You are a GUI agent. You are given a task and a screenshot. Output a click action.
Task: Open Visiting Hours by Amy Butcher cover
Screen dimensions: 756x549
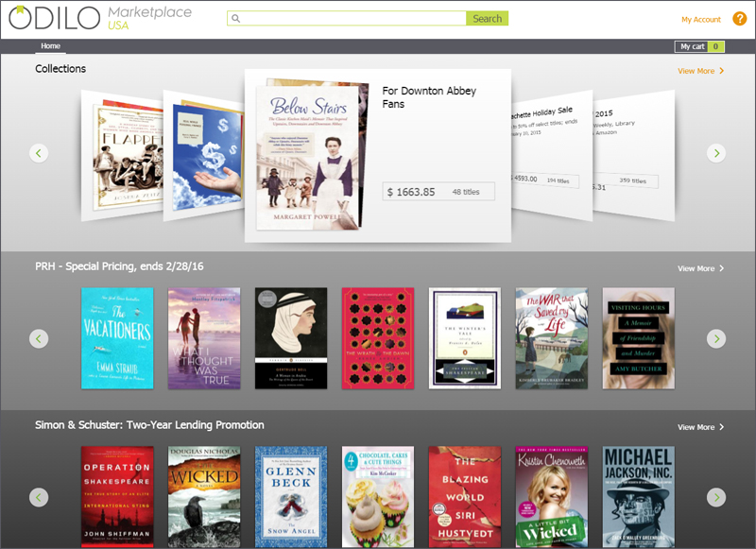point(639,338)
